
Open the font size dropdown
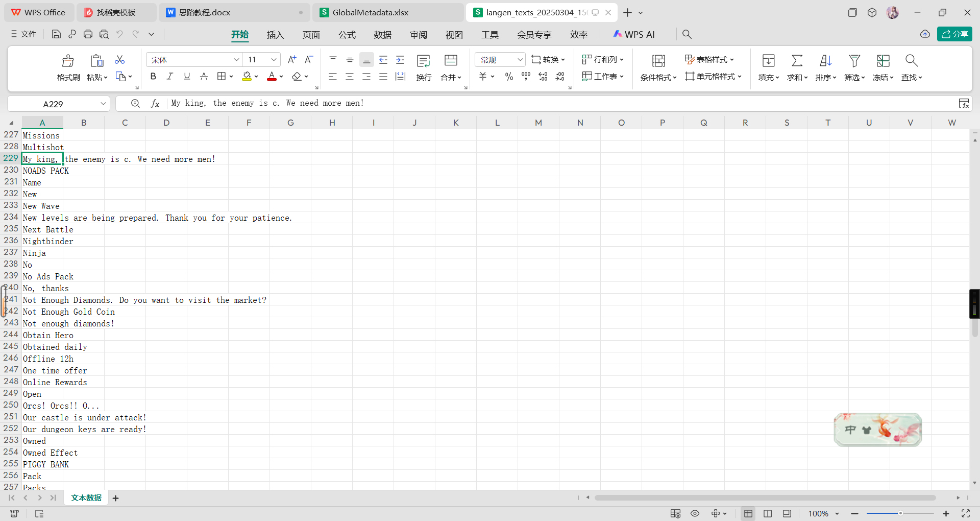[x=274, y=60]
